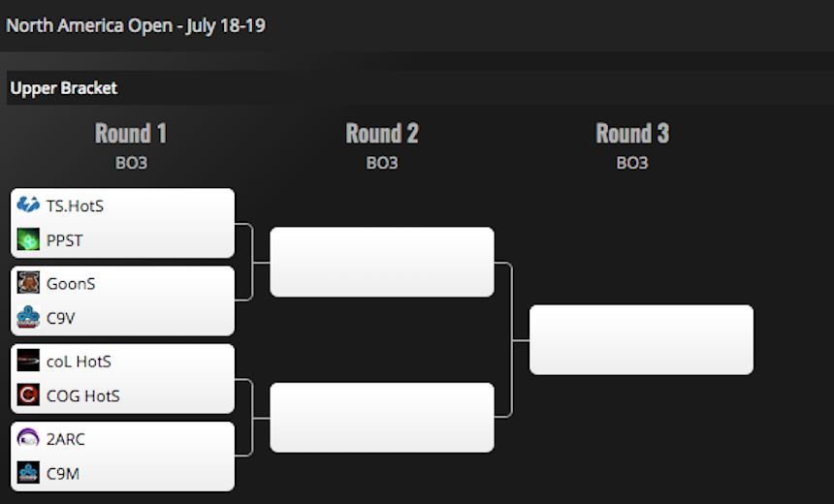Click the C9M Cloud9 logo icon
This screenshot has height=504, width=834.
point(28,472)
